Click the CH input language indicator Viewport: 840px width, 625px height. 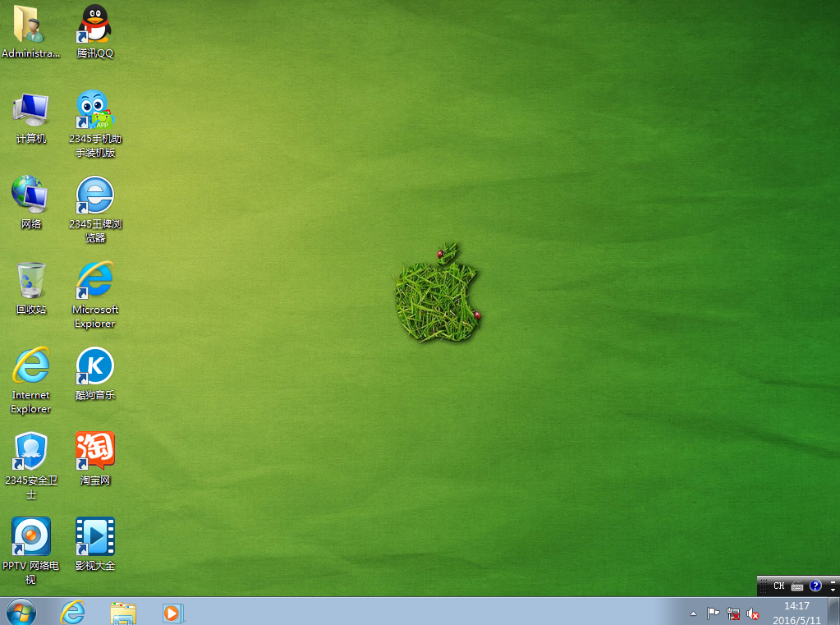779,586
